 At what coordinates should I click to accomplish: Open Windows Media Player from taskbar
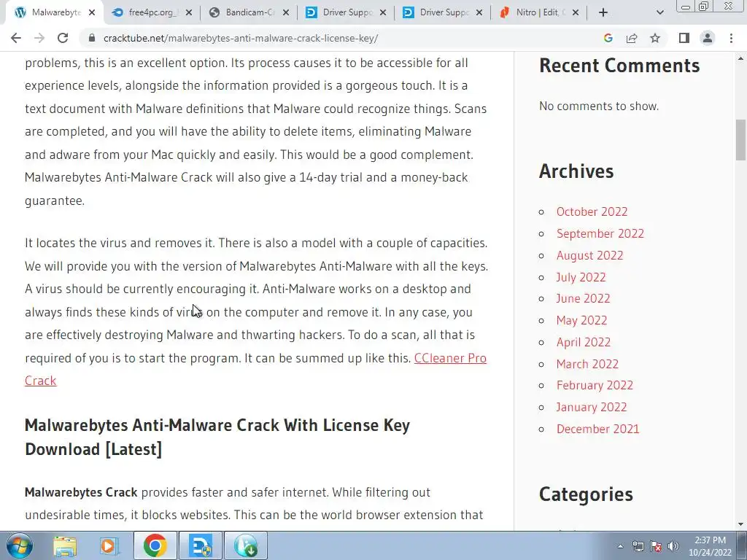click(109, 545)
